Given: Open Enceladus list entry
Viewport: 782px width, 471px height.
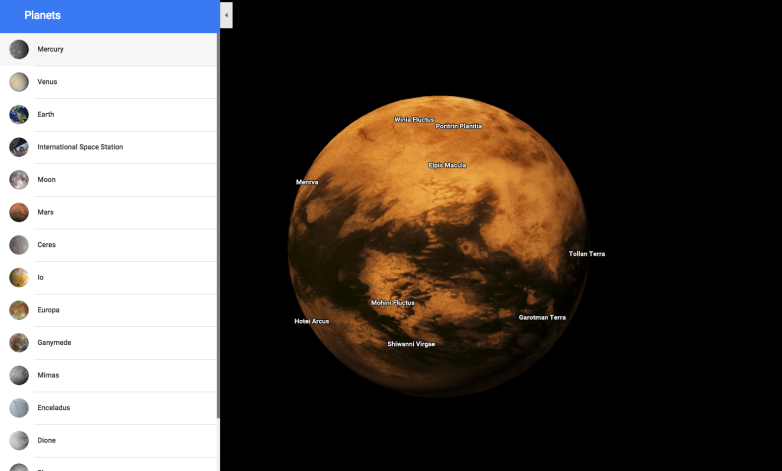Looking at the screenshot, I should 53,408.
